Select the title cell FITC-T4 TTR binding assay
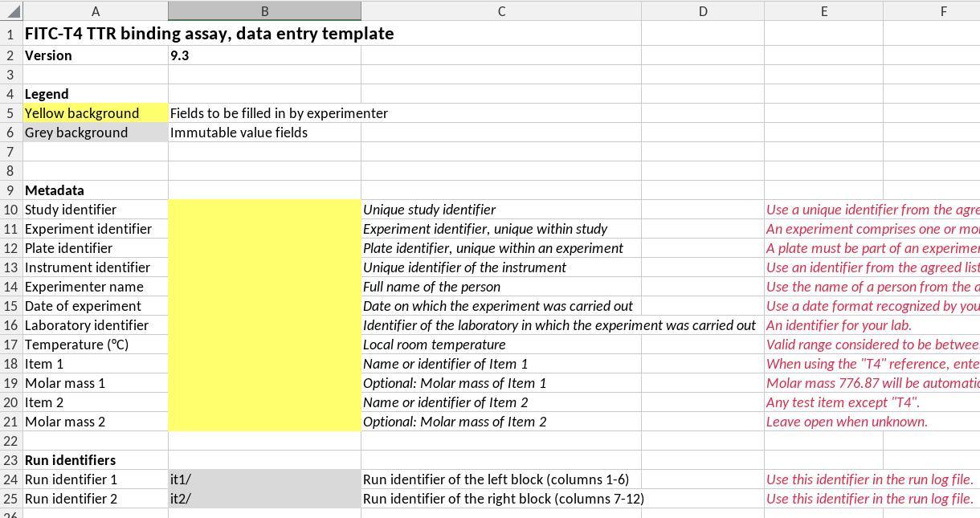Screen dimensions: 980x518 pos(210,34)
